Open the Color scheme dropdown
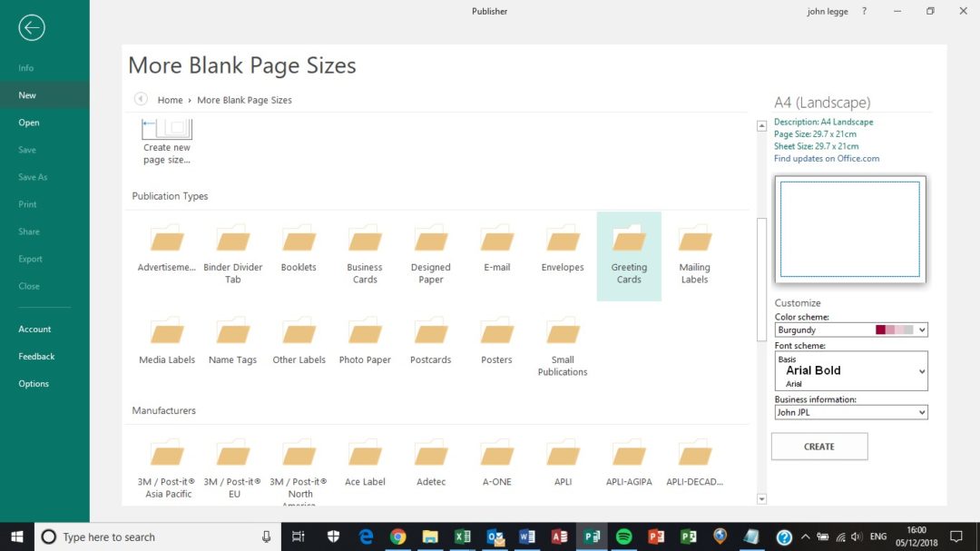 coord(850,330)
